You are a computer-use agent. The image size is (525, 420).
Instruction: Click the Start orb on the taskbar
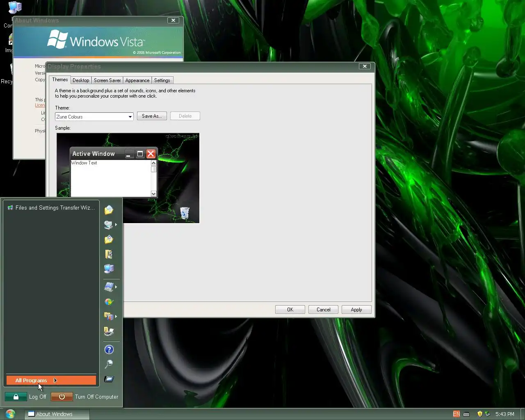(x=10, y=414)
